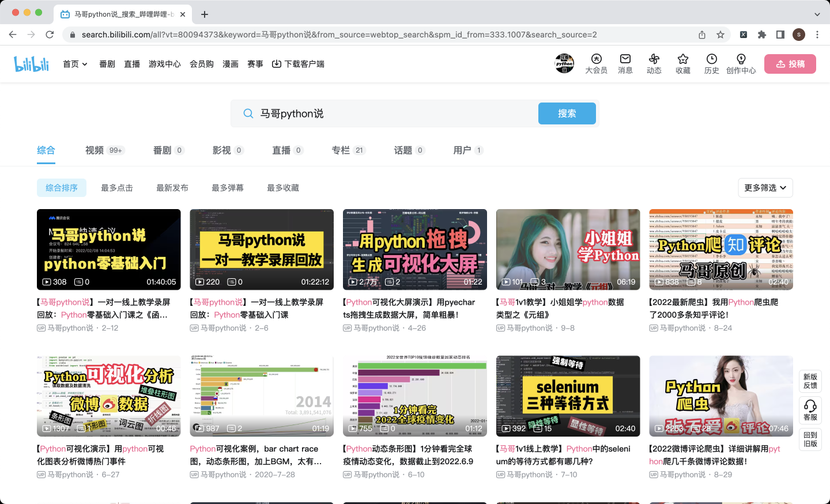
Task: Expand the 更多筛选 filter dropdown
Action: click(x=765, y=188)
